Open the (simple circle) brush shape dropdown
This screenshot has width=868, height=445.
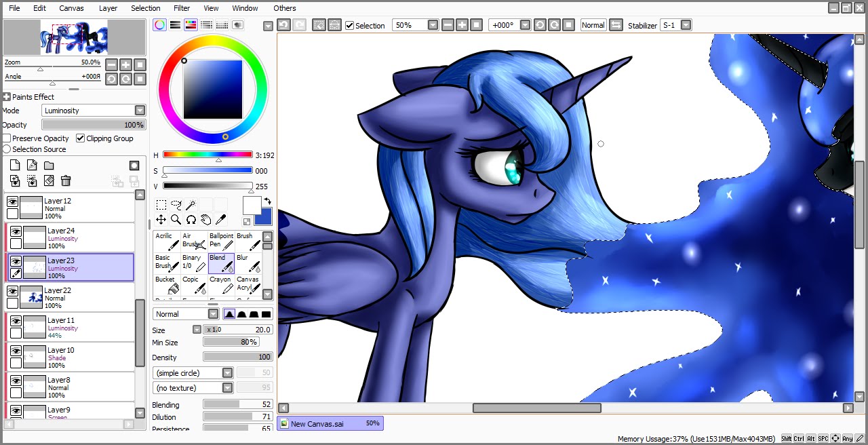tap(193, 373)
